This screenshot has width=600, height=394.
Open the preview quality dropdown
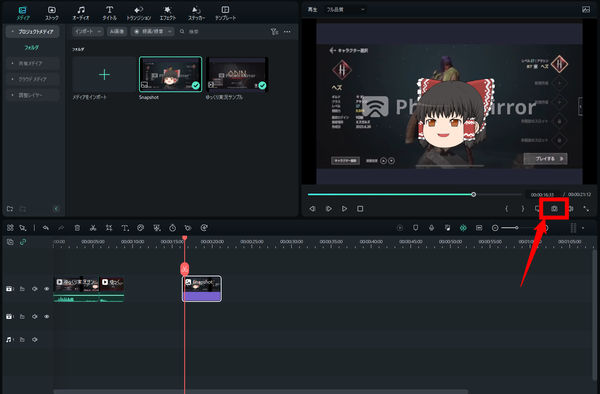(345, 10)
